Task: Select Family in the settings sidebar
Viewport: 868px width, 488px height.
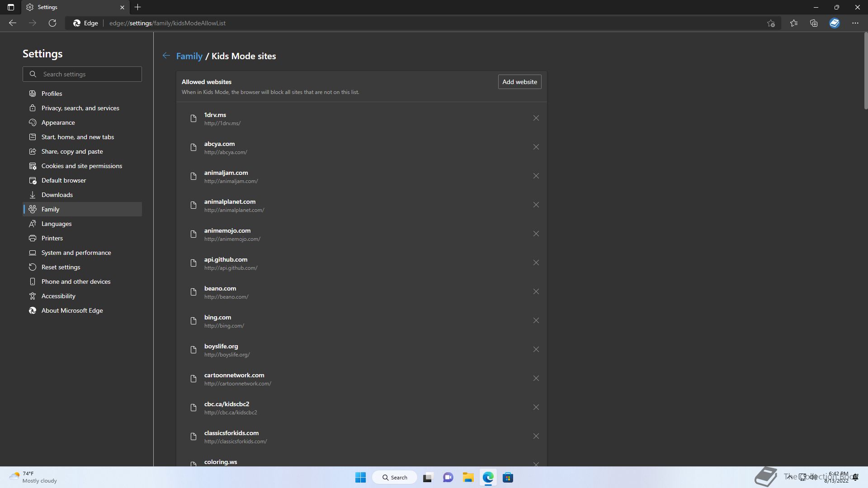Action: click(82, 209)
